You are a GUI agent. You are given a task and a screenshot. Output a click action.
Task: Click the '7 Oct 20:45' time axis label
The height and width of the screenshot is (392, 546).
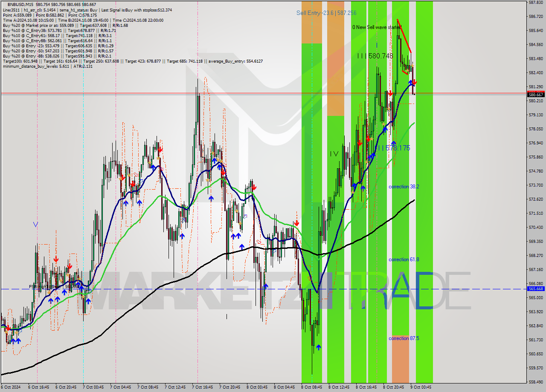click(x=229, y=387)
